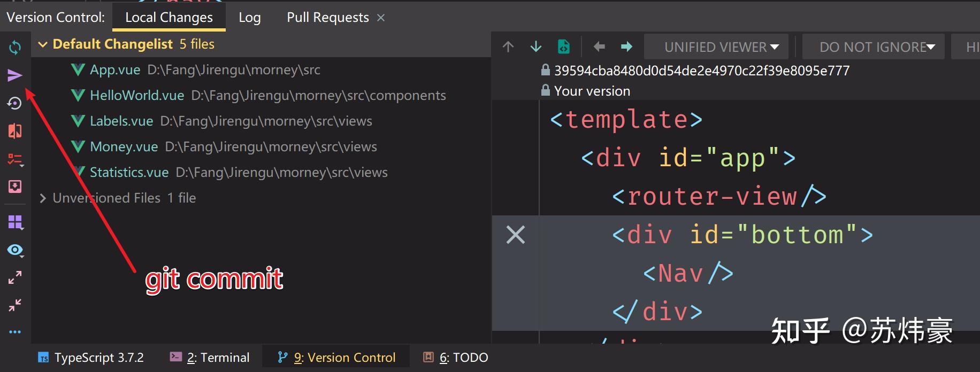This screenshot has width=980, height=372.
Task: Select Money.vue in the changelist
Action: tap(124, 147)
